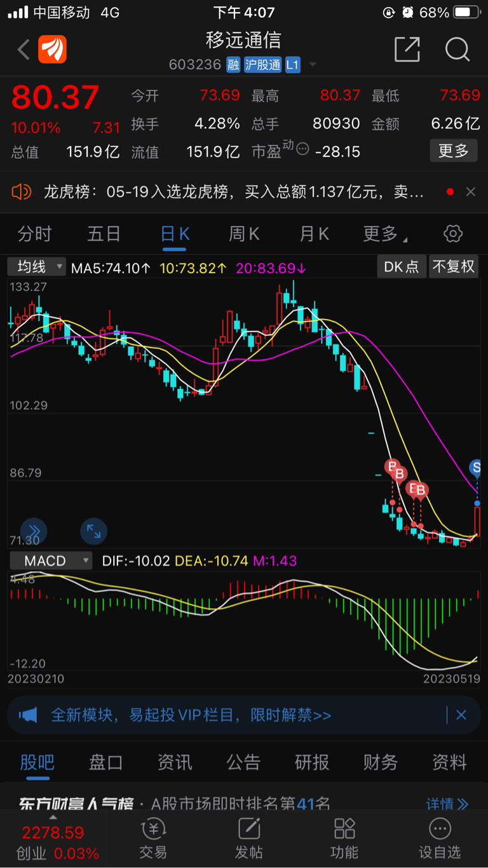Switch to the 五日 chart tab
Viewport: 488px width, 868px height.
tap(104, 234)
